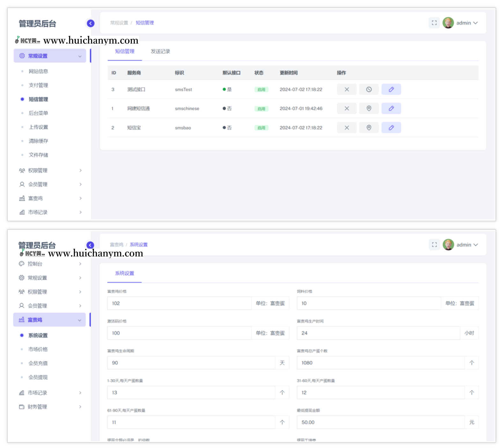This screenshot has width=501, height=448.
Task: Click clock icon in smsTest row
Action: (369, 90)
